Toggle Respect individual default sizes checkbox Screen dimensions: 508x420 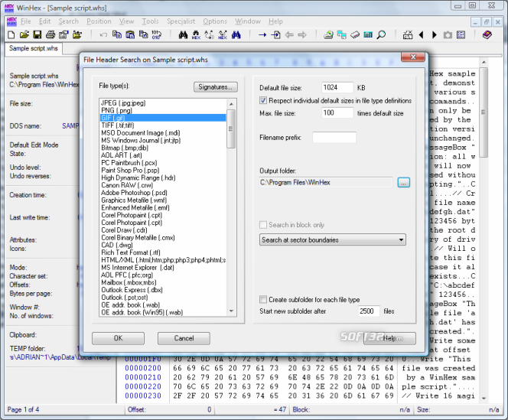[x=263, y=100]
